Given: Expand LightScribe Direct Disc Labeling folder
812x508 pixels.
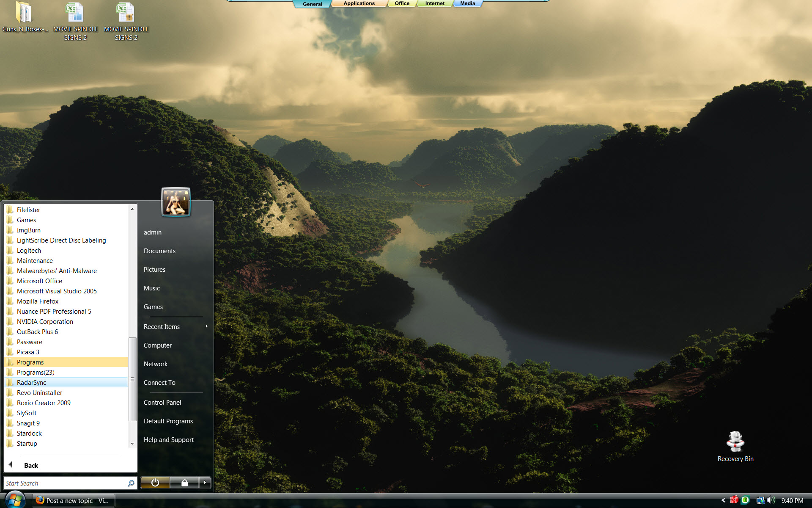Looking at the screenshot, I should (x=66, y=240).
